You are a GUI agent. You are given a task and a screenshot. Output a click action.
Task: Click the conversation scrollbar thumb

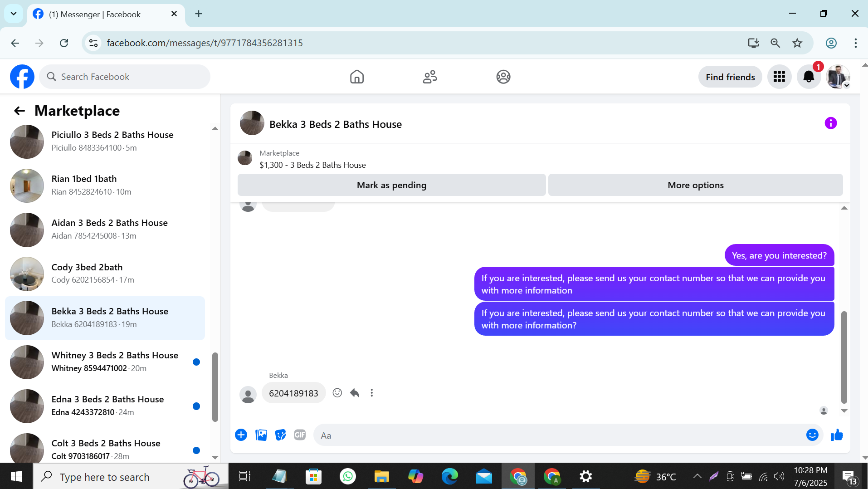844,357
